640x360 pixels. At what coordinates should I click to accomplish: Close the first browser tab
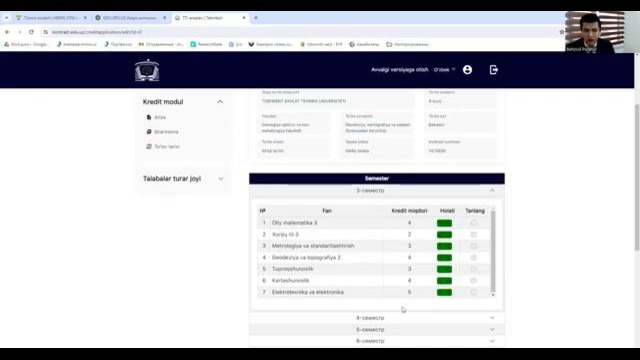pos(85,18)
